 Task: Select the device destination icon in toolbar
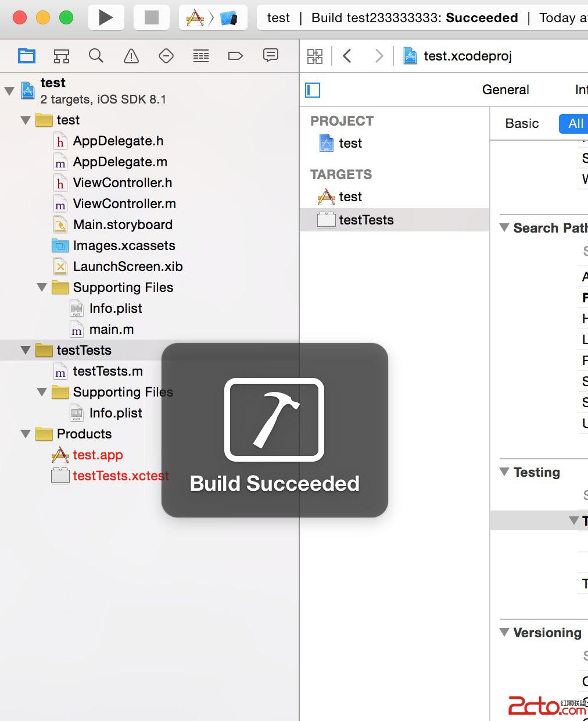point(229,18)
